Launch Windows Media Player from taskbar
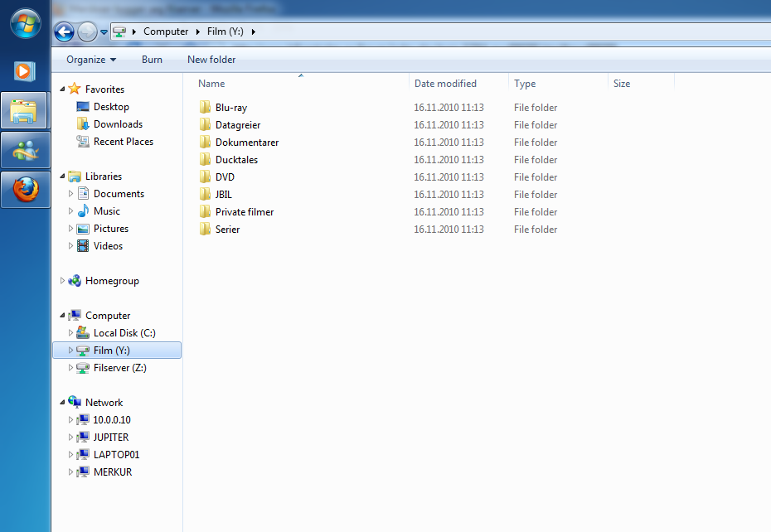This screenshot has width=771, height=532. (x=25, y=72)
